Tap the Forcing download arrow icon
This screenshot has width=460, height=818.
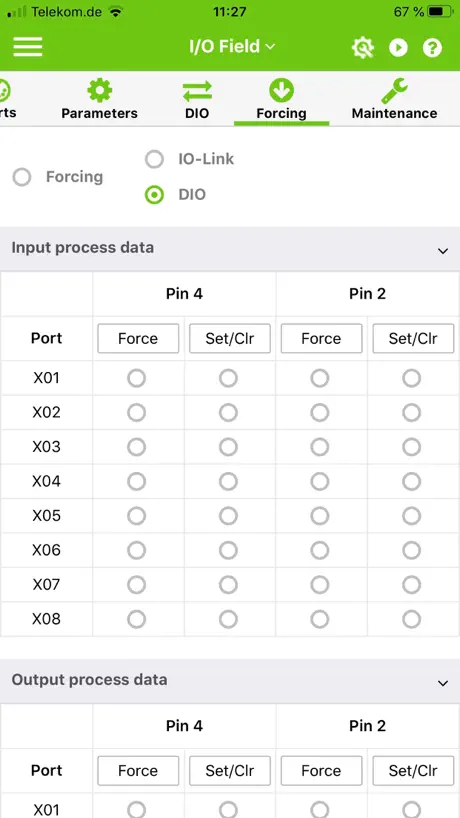pyautogui.click(x=281, y=91)
